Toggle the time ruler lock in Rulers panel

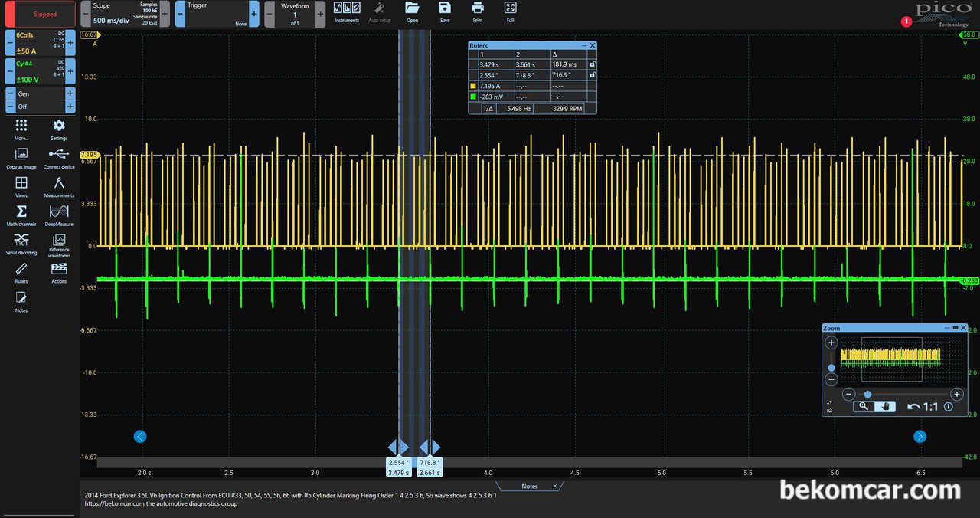(x=592, y=64)
